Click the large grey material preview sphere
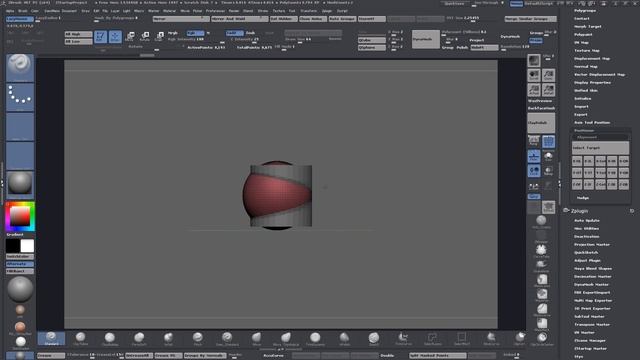Image resolution: width=640 pixels, height=360 pixels. (x=20, y=289)
